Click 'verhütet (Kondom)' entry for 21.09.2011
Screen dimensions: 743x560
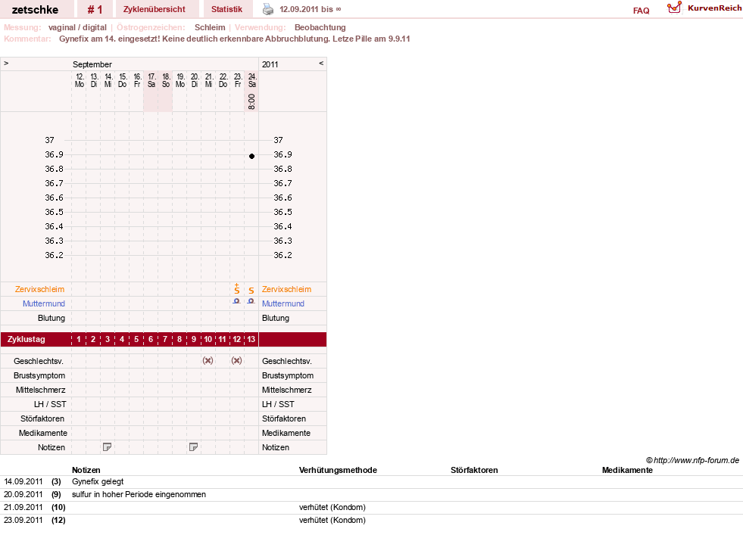pos(332,507)
